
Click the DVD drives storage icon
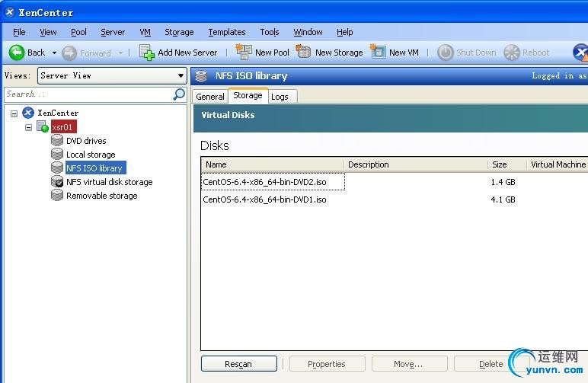[x=57, y=141]
